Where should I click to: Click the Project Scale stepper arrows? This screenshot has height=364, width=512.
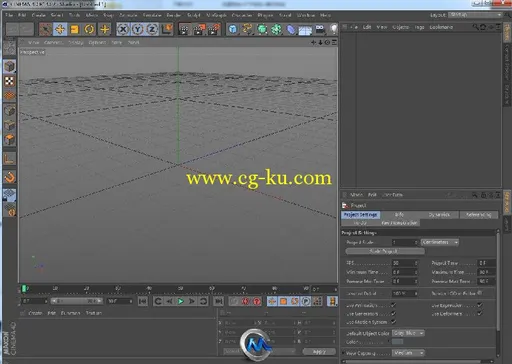(x=416, y=242)
